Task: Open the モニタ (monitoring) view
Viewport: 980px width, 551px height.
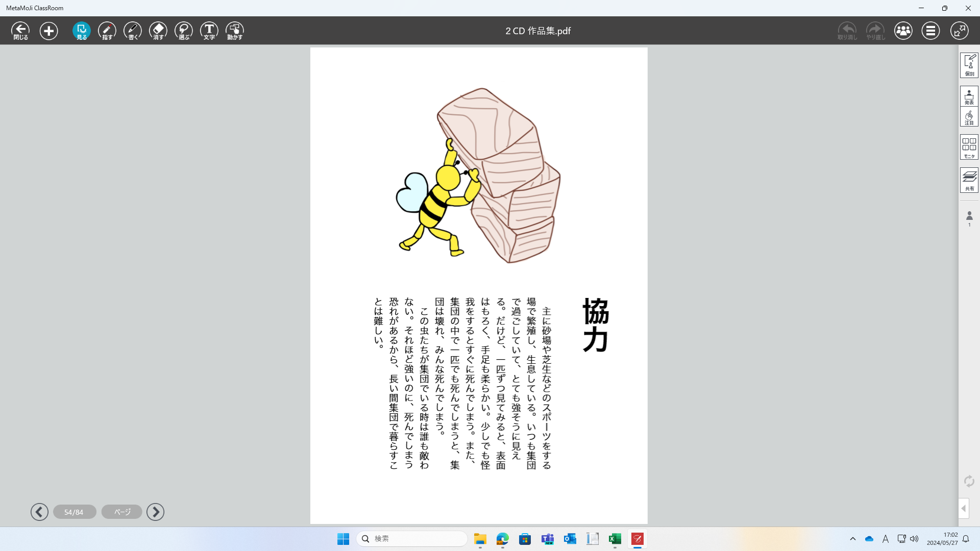Action: click(969, 147)
